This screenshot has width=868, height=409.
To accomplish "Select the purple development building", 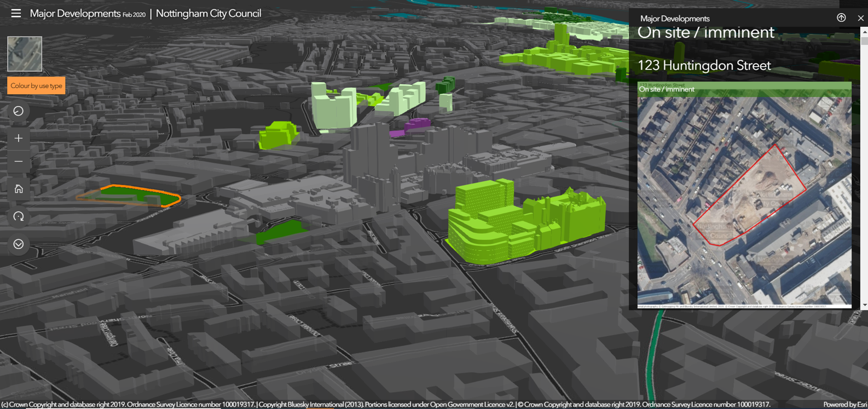I will point(417,124).
